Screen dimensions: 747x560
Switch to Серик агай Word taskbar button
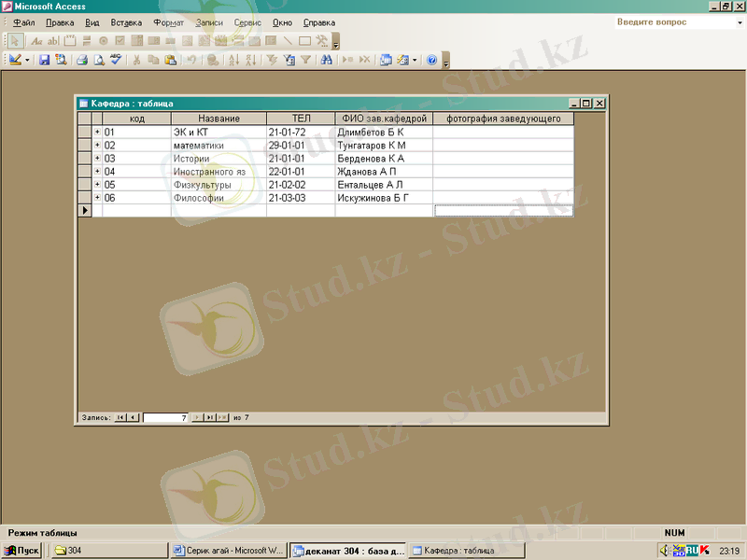point(229,551)
